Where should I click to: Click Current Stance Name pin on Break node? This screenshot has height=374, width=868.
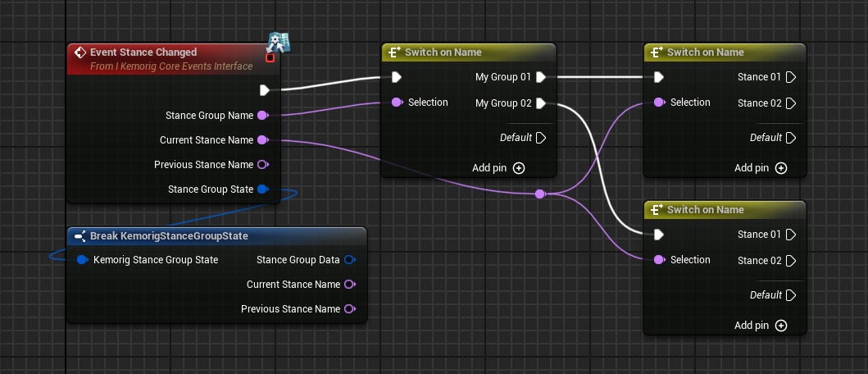[349, 285]
